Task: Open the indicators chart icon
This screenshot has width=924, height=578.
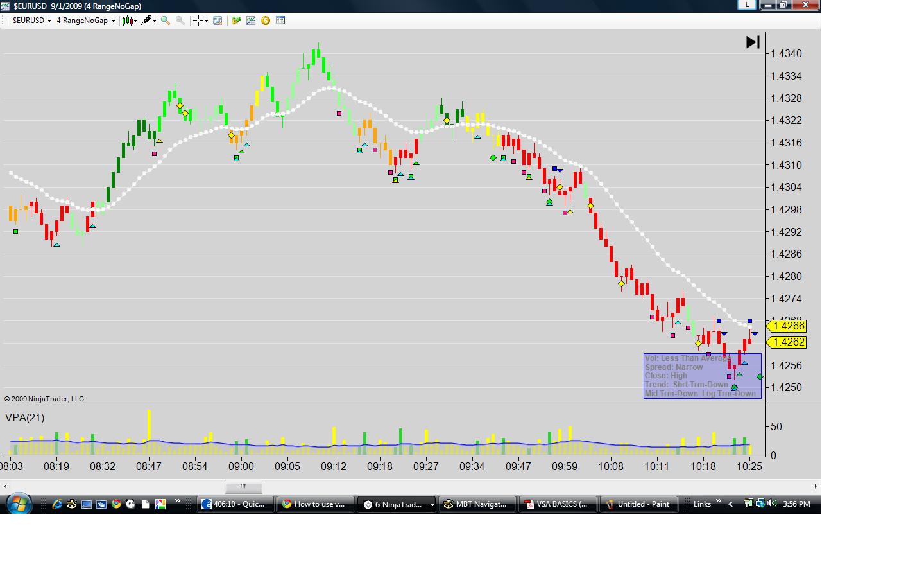Action: tap(251, 21)
